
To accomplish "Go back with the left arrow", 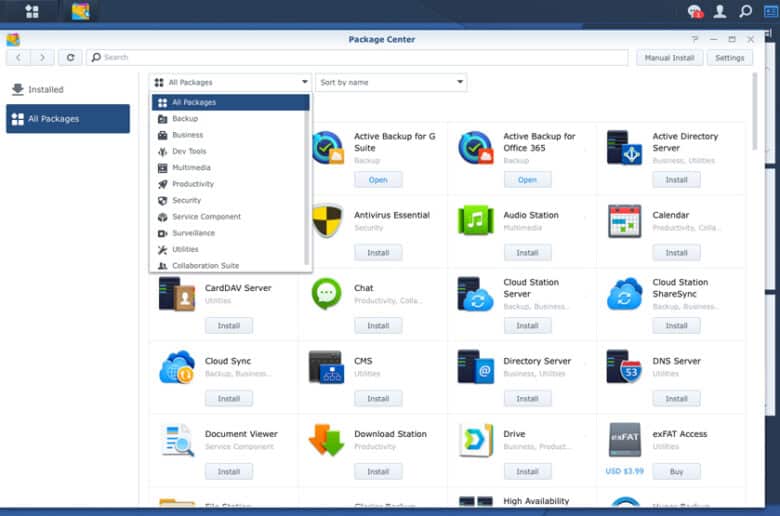I will pyautogui.click(x=18, y=58).
